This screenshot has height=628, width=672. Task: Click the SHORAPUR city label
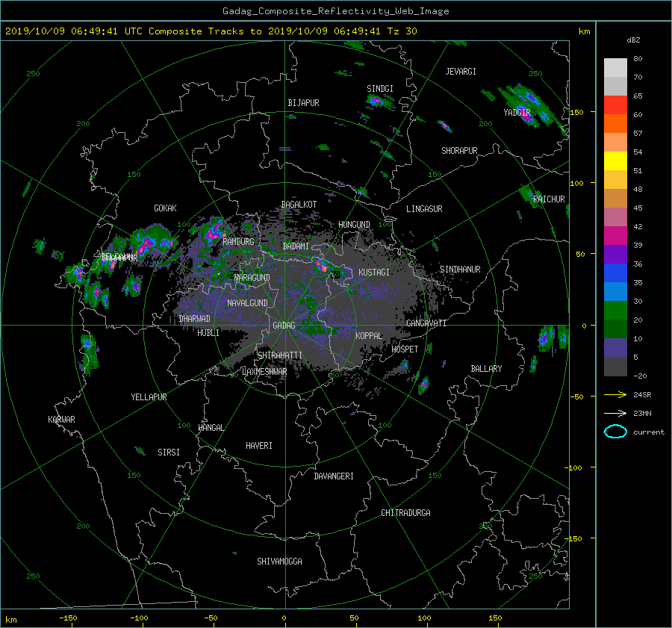click(x=459, y=151)
